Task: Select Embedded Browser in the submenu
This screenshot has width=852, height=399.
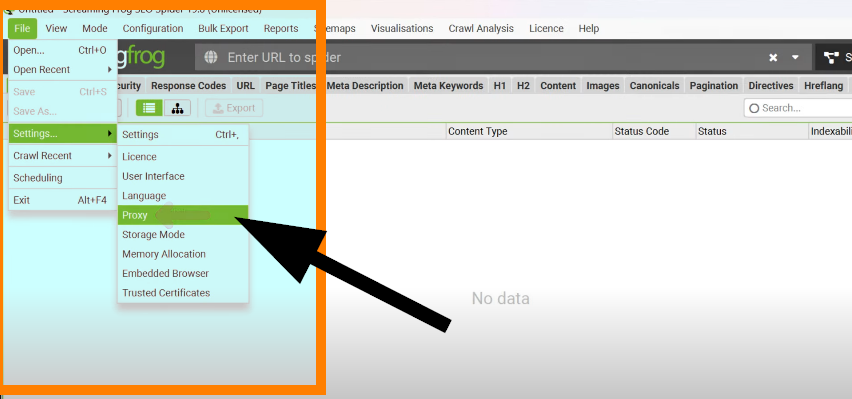Action: (183, 273)
